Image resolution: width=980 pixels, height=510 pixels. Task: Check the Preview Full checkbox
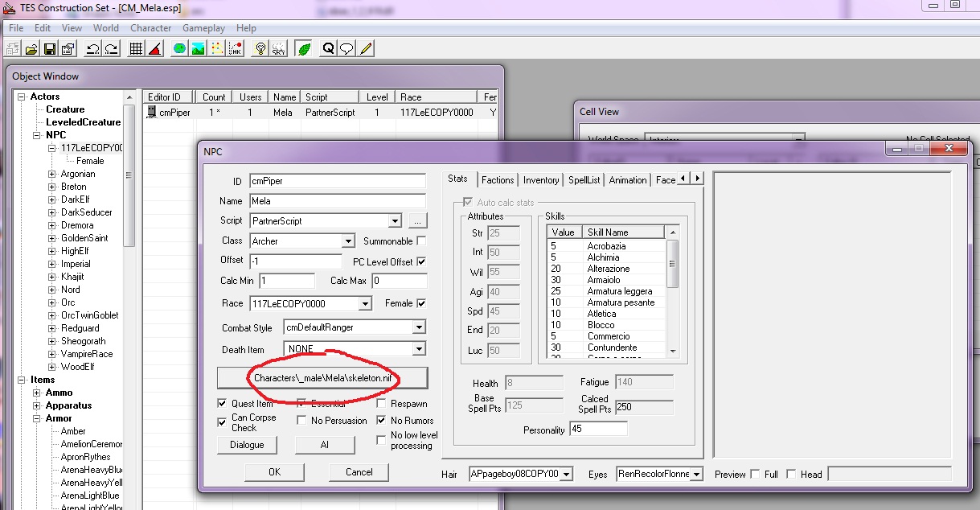[756, 474]
